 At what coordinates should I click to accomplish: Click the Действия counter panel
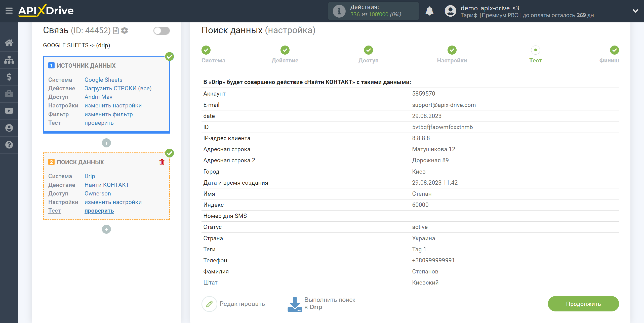(x=373, y=11)
